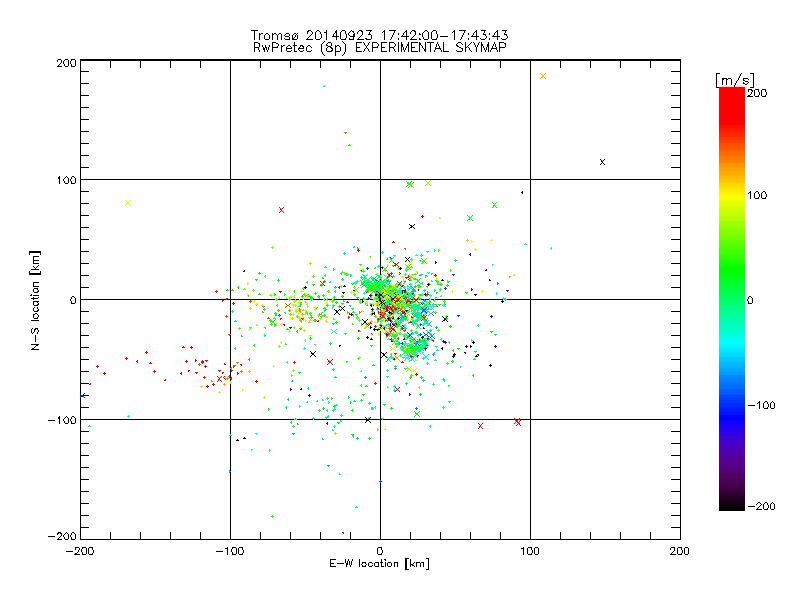Viewport: 800px width, 600px height.
Task: Select the 'E-W location [km]' axis label
Action: tap(379, 564)
